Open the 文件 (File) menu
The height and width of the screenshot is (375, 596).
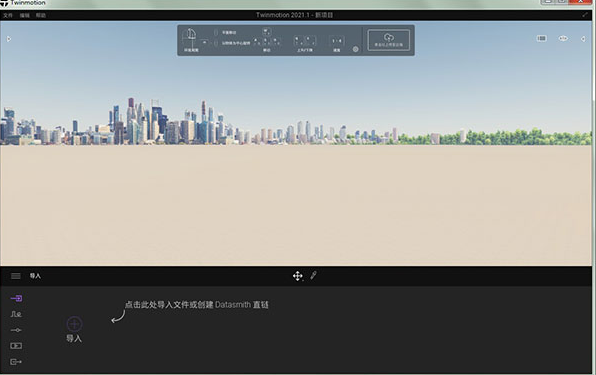(8, 16)
